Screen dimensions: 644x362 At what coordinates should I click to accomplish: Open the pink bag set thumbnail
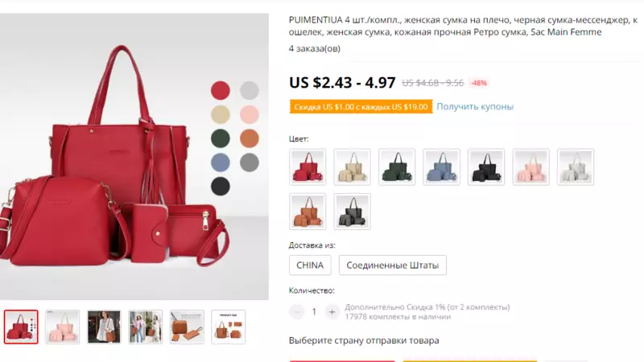pyautogui.click(x=63, y=327)
